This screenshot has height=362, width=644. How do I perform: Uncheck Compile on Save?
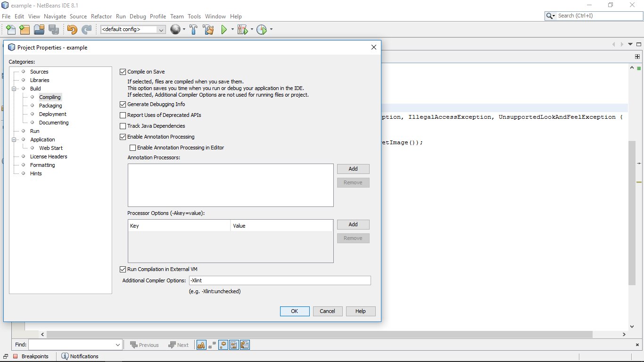[x=123, y=71]
